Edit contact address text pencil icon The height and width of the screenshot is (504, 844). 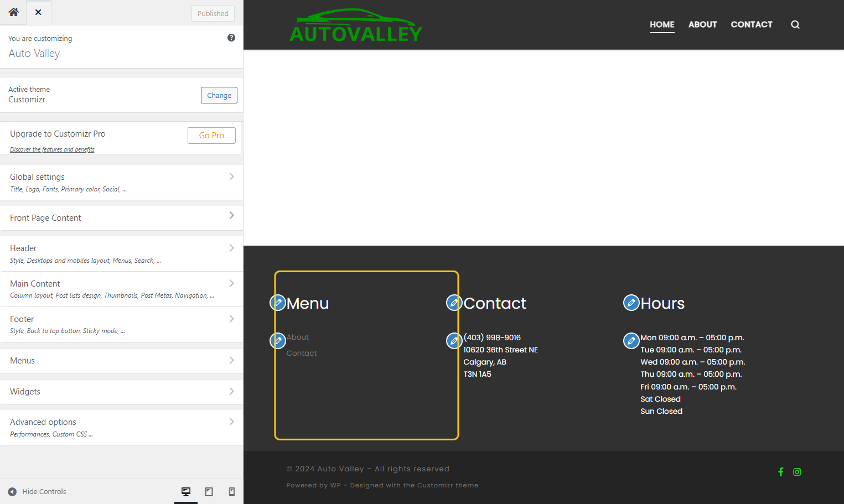pos(454,341)
